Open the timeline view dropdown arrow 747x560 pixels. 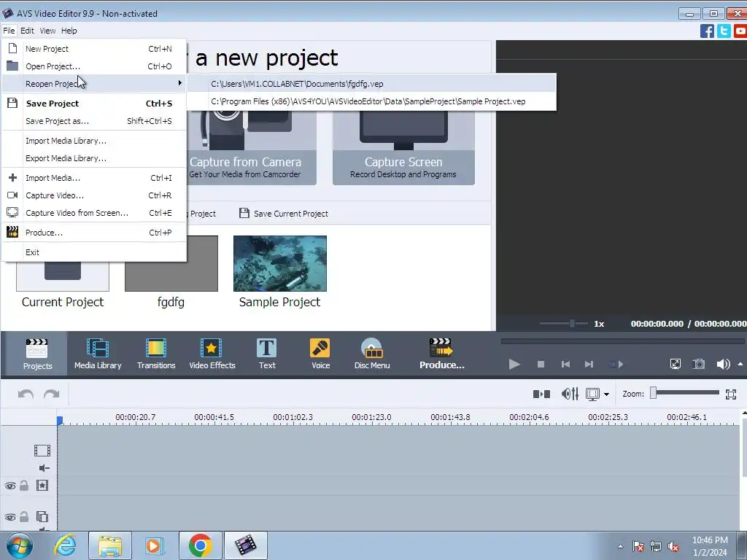[x=606, y=394]
